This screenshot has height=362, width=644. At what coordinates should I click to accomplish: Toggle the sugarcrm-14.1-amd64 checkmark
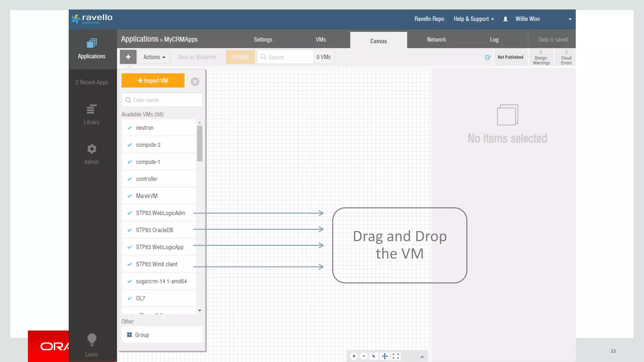130,281
